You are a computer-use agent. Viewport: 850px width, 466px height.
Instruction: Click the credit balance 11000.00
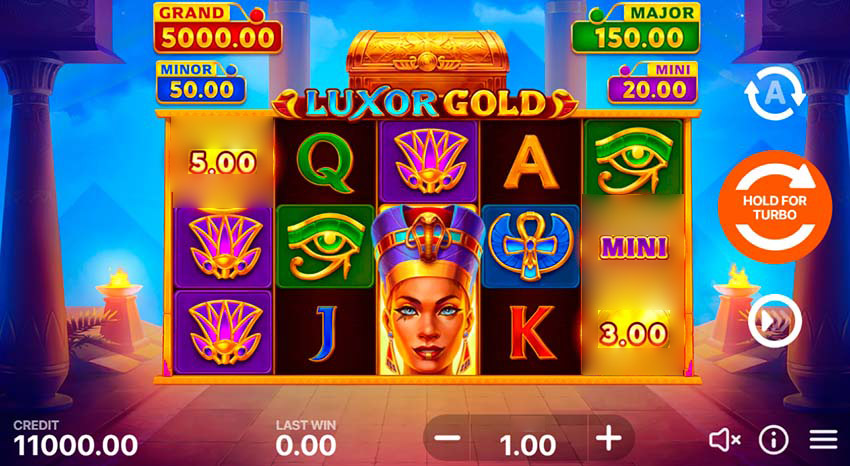[75, 445]
